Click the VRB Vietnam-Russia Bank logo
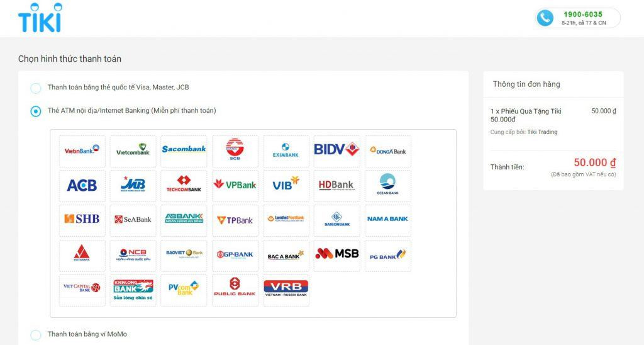Screen dimensions: 644x345 [286, 290]
